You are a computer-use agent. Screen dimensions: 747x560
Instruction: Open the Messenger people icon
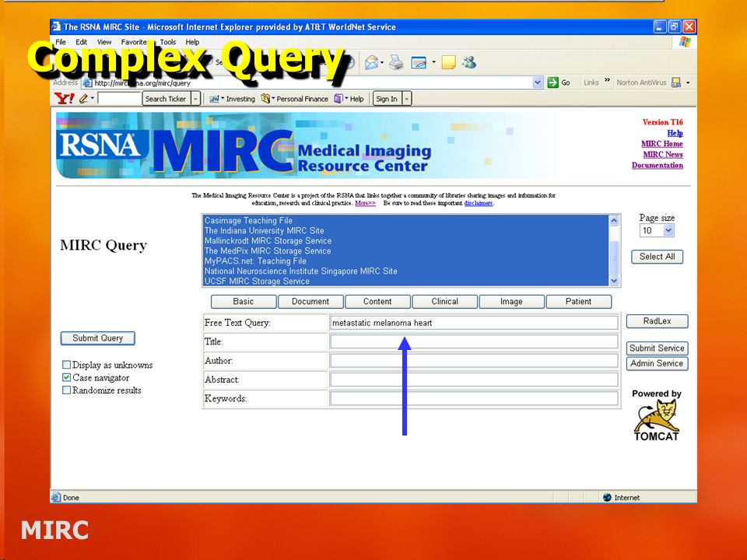pos(469,62)
